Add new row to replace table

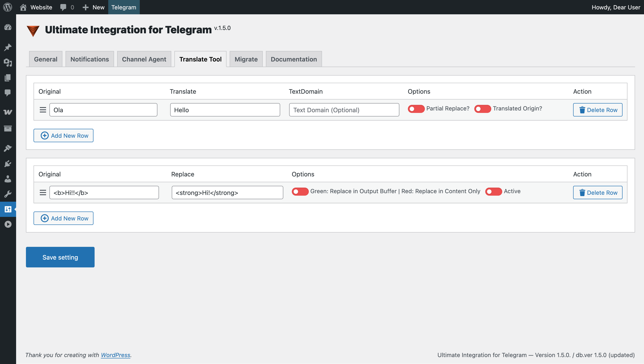pos(64,218)
